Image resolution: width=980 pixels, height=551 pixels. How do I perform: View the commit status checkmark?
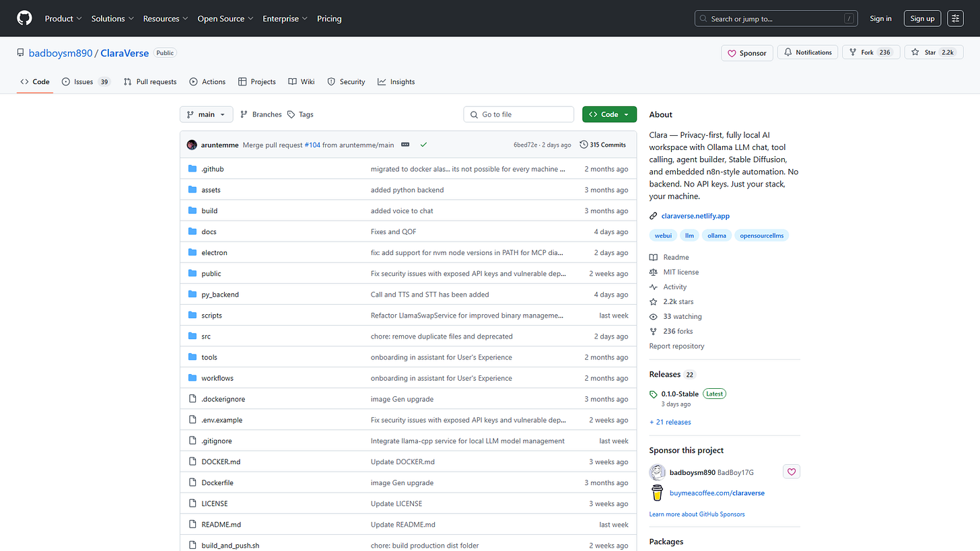(x=423, y=145)
